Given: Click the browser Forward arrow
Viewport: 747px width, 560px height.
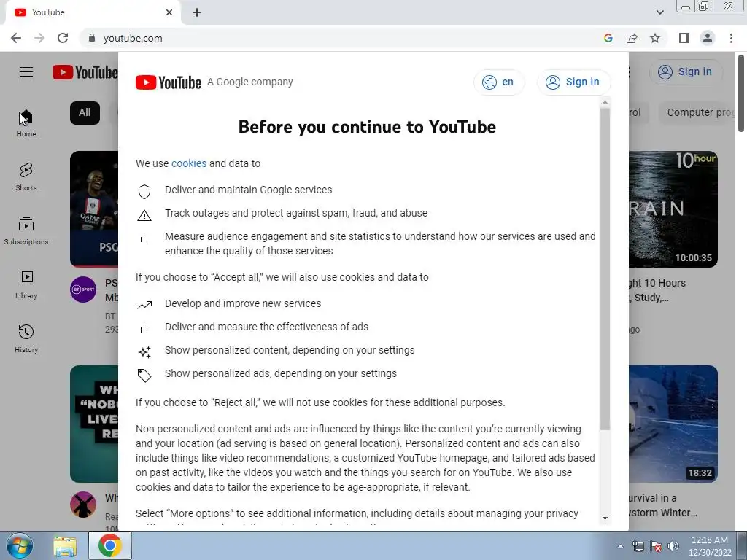Looking at the screenshot, I should [39, 38].
